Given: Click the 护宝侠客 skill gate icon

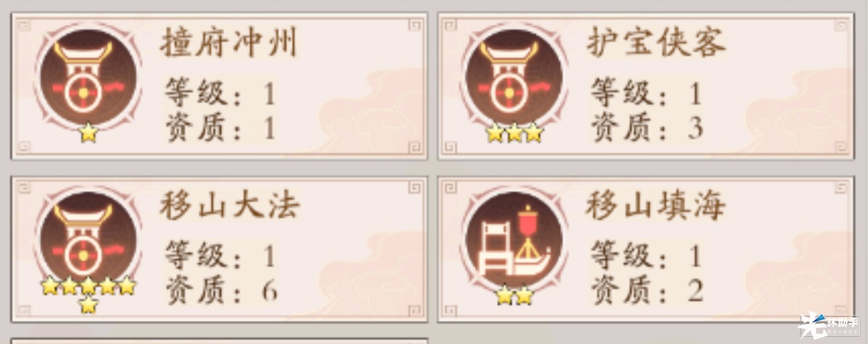Looking at the screenshot, I should point(514,78).
